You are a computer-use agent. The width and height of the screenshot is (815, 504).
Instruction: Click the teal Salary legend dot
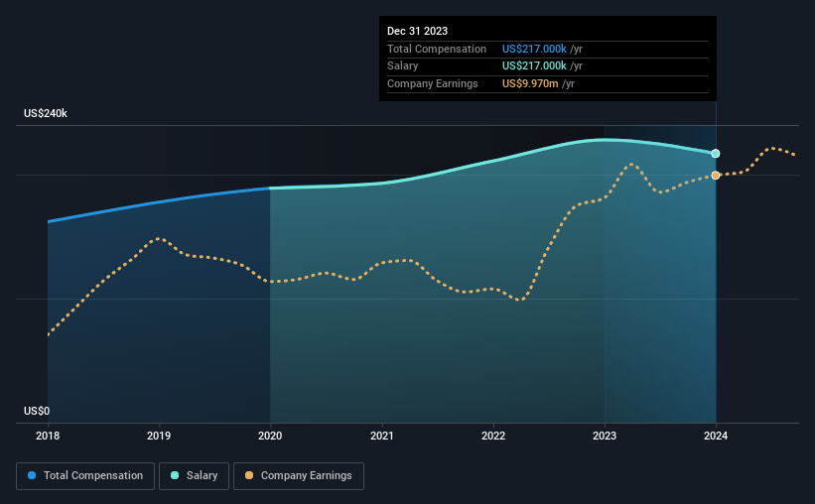click(x=175, y=475)
